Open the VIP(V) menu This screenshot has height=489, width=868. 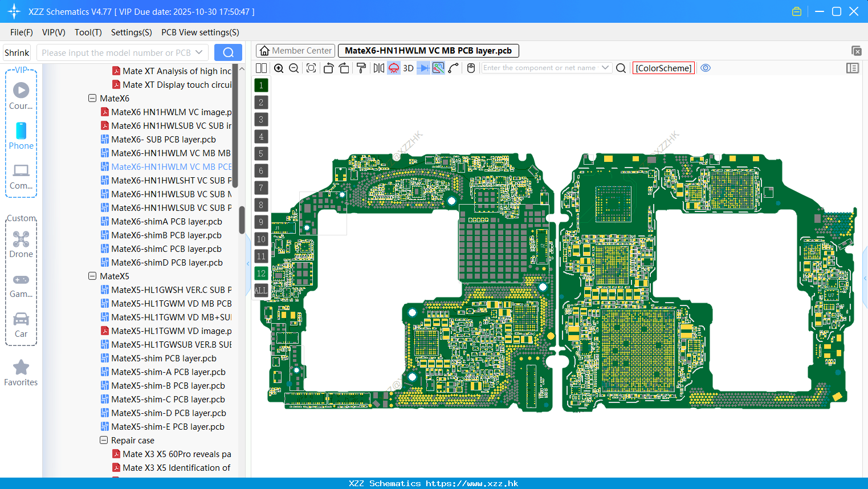(54, 32)
